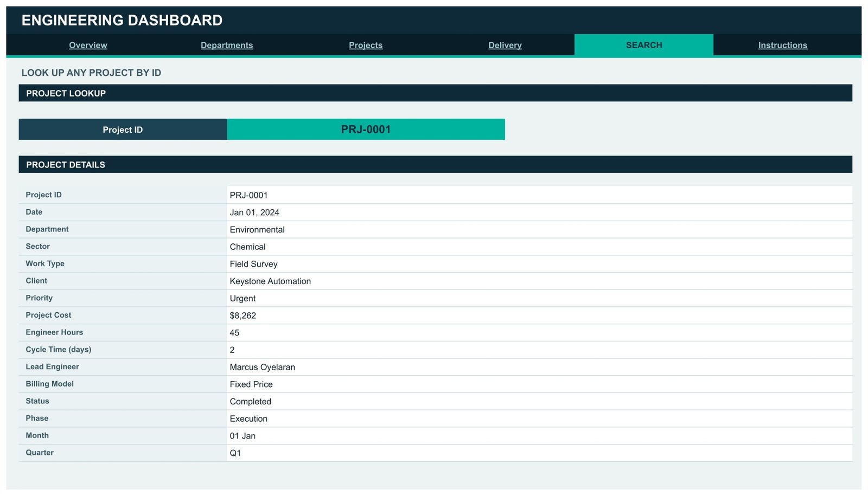Click the Client row label

[36, 281]
